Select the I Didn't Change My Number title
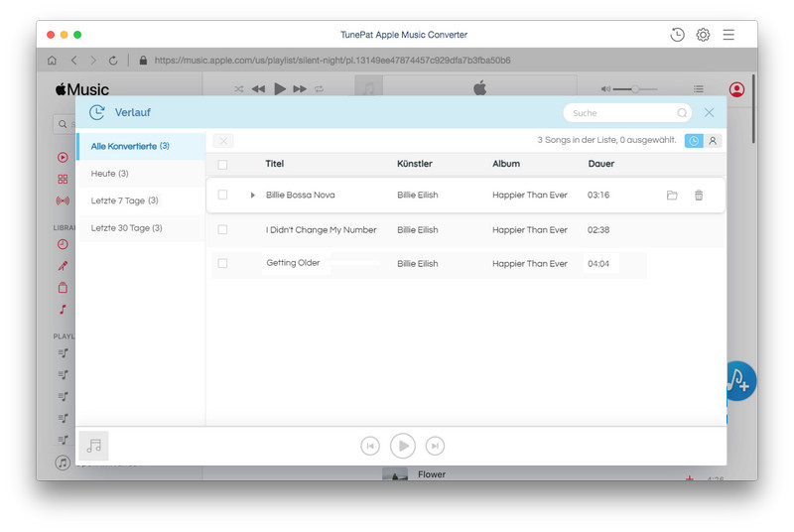Image resolution: width=794 pixels, height=532 pixels. point(321,230)
